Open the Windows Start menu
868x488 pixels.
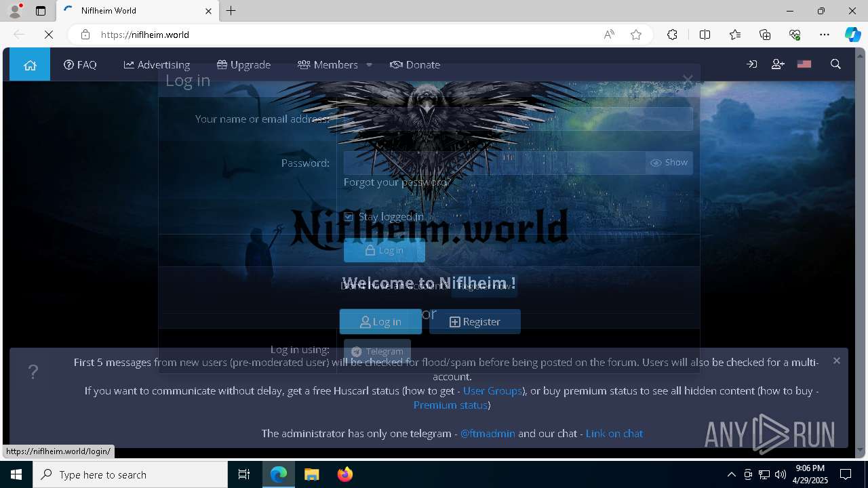click(16, 474)
